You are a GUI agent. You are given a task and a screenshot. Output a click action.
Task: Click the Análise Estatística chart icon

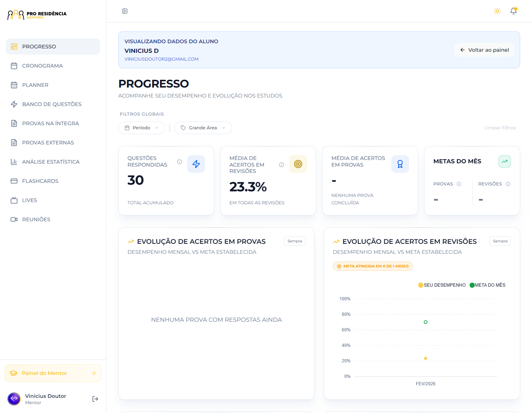click(x=14, y=162)
